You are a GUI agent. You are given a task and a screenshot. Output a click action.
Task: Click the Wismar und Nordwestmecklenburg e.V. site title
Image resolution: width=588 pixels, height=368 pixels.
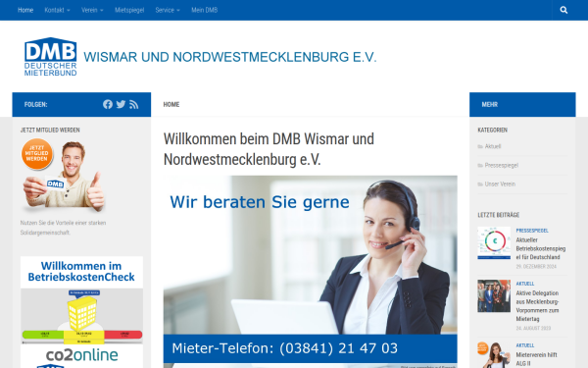click(230, 57)
